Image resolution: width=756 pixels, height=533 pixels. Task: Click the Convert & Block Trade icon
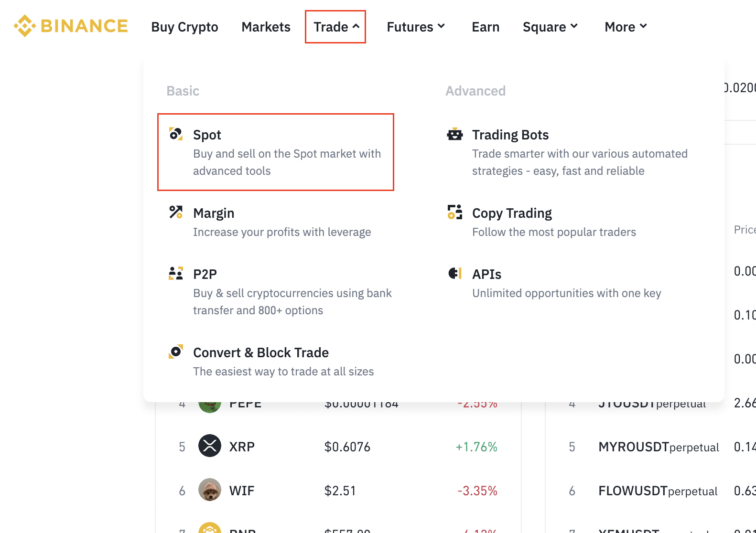tap(176, 352)
